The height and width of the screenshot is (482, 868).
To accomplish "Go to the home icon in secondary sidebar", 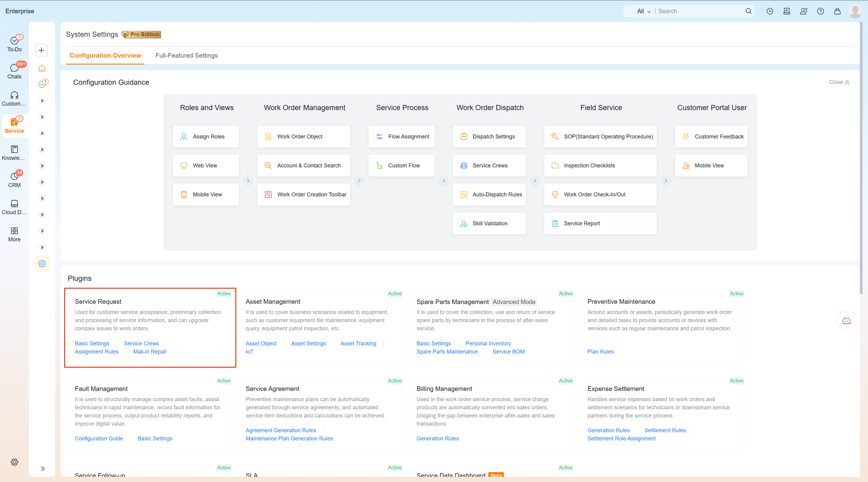I will 42,68.
